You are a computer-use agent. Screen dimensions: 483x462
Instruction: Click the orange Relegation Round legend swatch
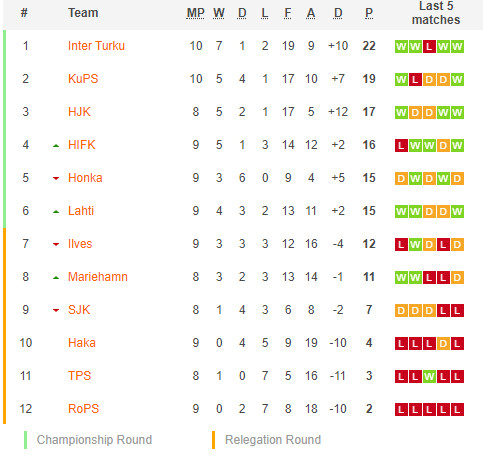[x=213, y=440]
